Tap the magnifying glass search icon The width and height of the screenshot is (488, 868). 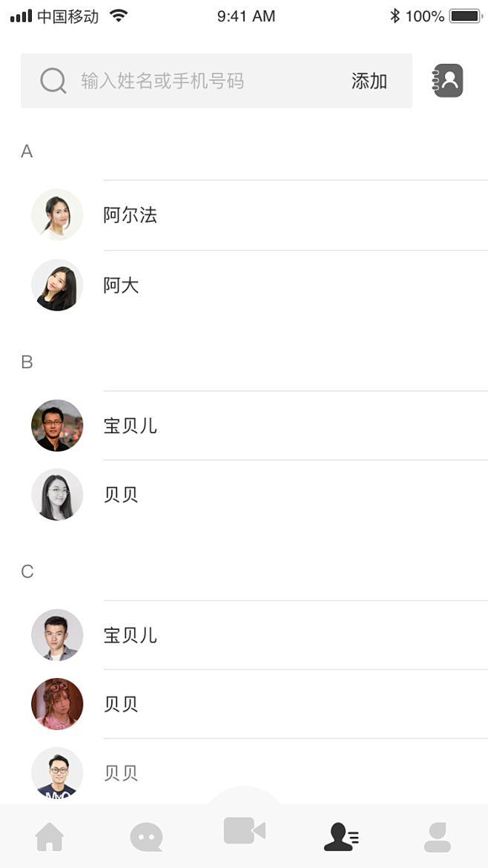click(53, 81)
